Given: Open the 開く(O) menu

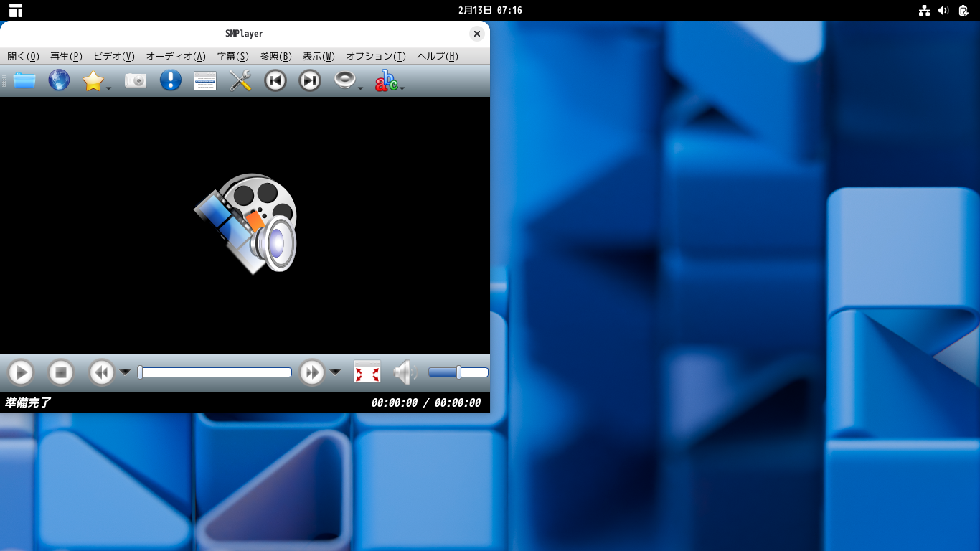Looking at the screenshot, I should [23, 56].
